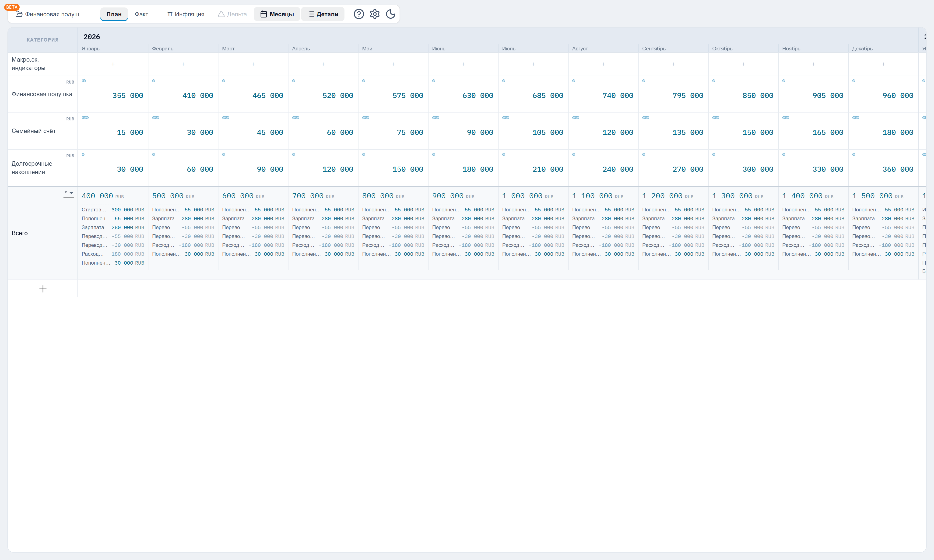Open the help question mark icon
Screen dimensions: 934x560
click(358, 14)
